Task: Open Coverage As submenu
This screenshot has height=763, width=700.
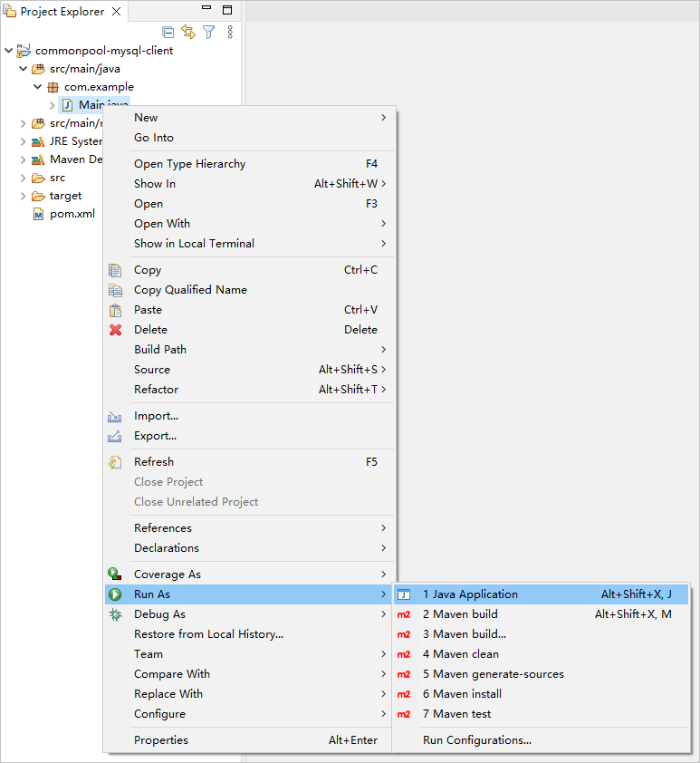Action: tap(167, 575)
